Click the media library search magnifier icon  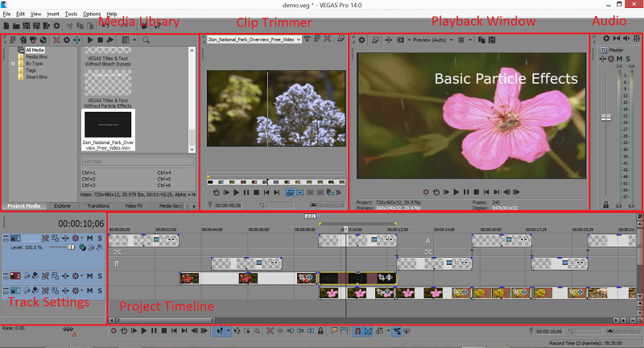(x=146, y=39)
